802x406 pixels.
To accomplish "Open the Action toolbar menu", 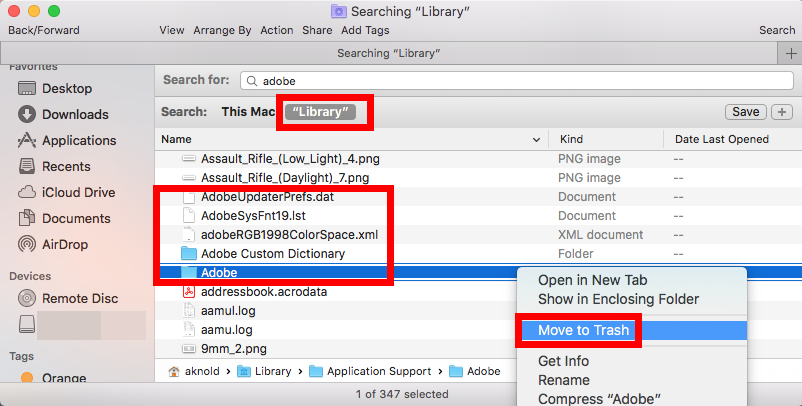I will point(277,30).
